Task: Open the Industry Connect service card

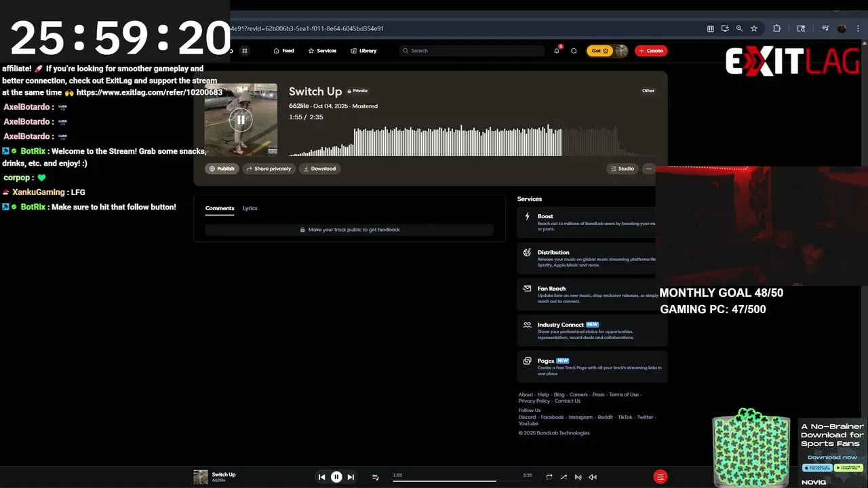Action: pos(592,331)
